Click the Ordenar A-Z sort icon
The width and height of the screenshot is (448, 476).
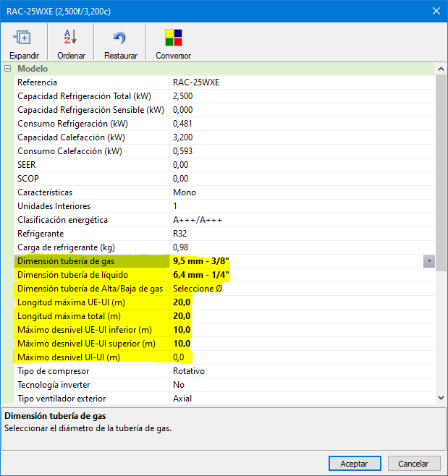[71, 37]
